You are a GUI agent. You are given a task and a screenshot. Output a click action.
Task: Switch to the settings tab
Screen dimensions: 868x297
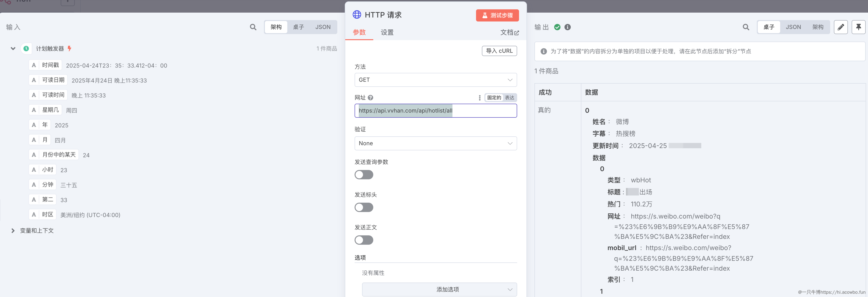pos(387,32)
